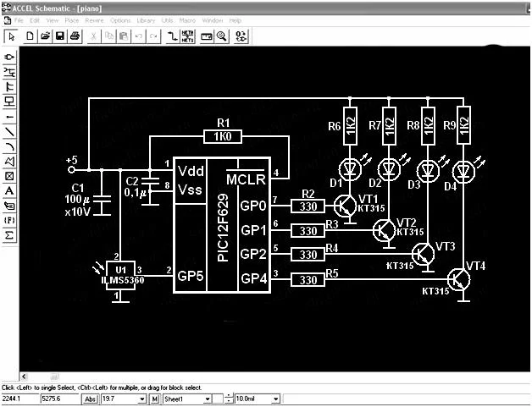Click the VT4 transistor symbol
Image resolution: width=532 pixels, height=407 pixels.
point(458,279)
